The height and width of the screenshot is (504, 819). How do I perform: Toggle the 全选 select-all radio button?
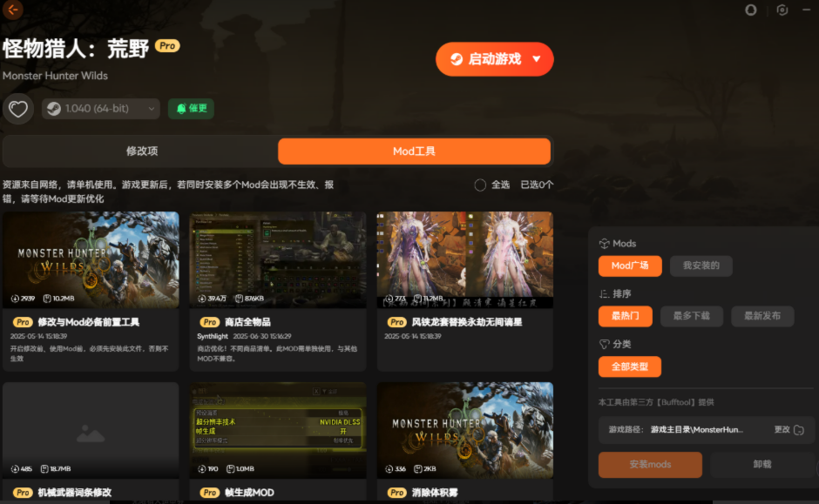pos(480,185)
